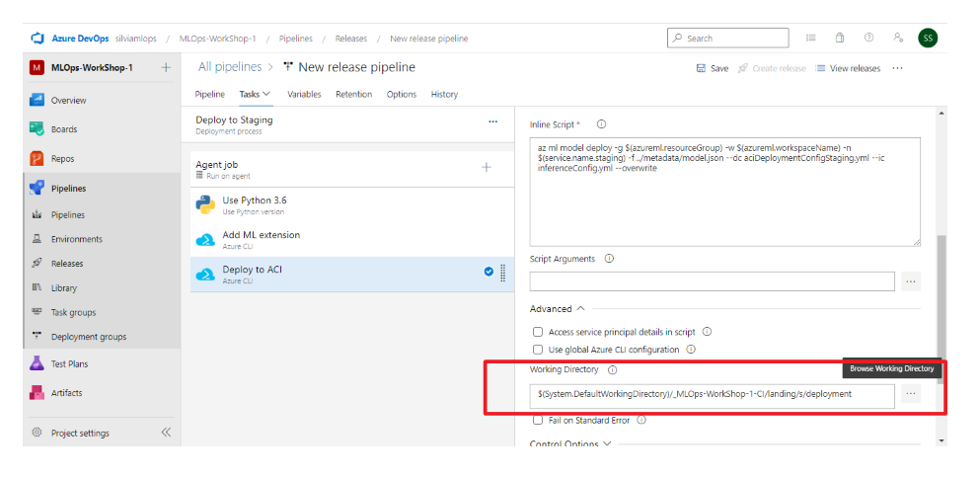Viewport: 980px width, 477px height.
Task: Open Environments in the sidebar
Action: pos(77,239)
